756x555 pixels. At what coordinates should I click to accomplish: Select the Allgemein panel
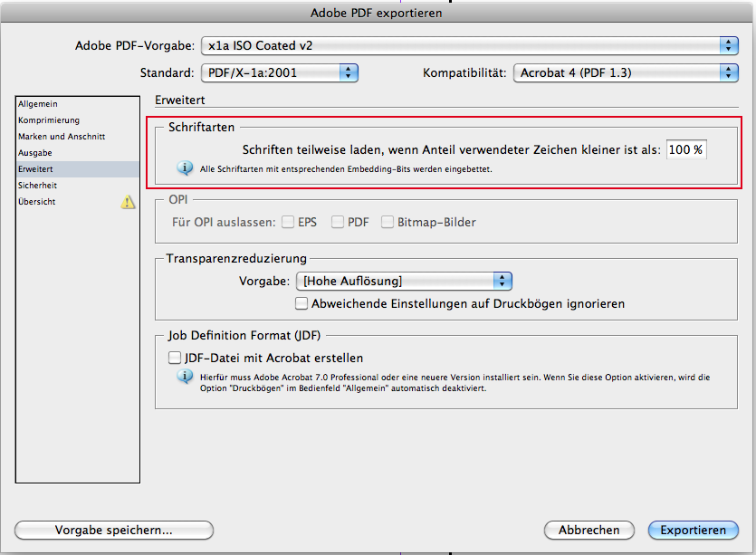coord(77,104)
